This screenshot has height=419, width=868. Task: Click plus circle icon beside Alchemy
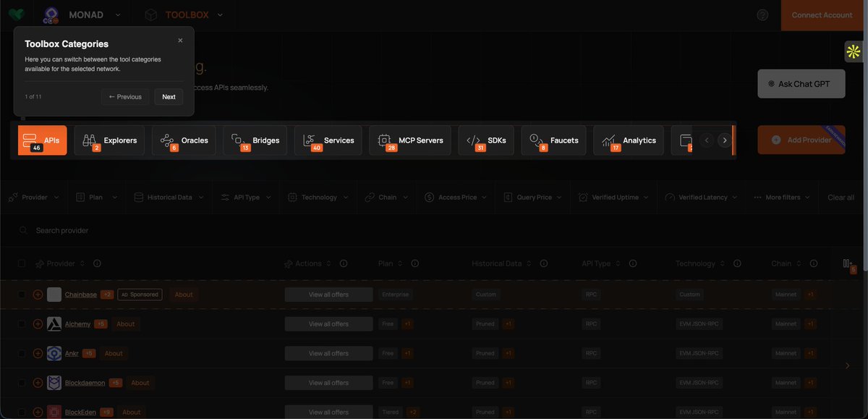38,324
